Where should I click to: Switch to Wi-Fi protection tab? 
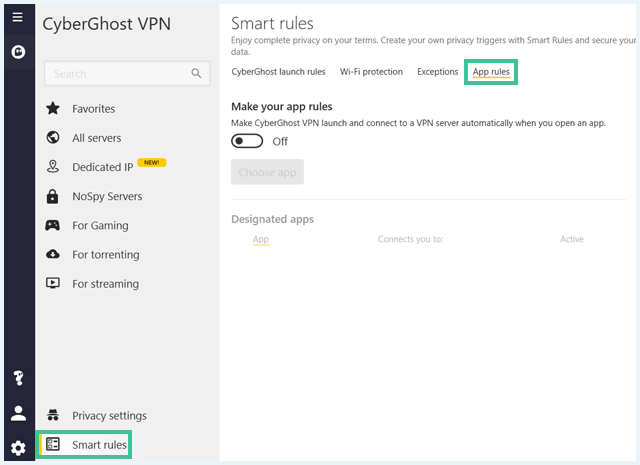click(x=371, y=72)
